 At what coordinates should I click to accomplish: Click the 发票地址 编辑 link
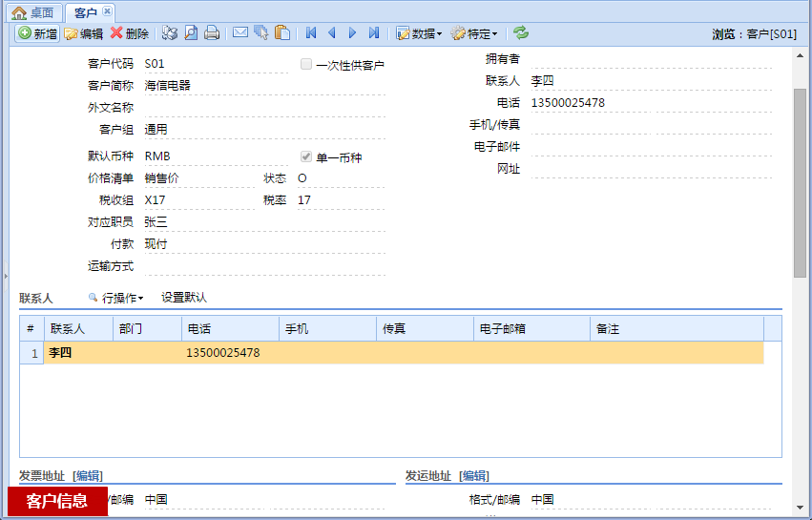point(88,475)
